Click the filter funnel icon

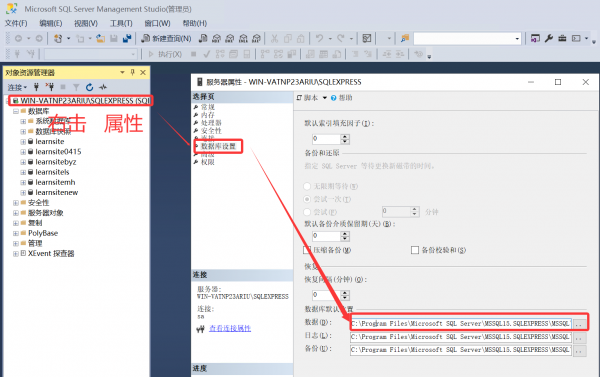coord(76,87)
